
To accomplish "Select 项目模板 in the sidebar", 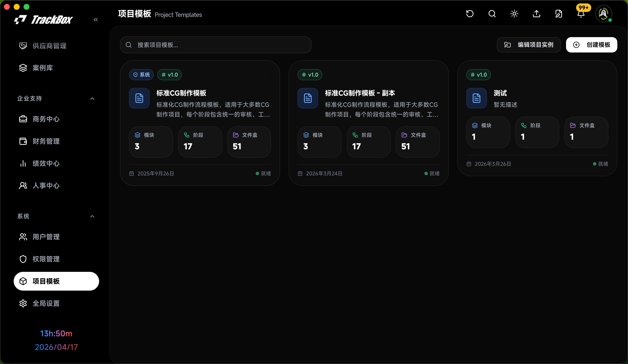I will click(56, 281).
